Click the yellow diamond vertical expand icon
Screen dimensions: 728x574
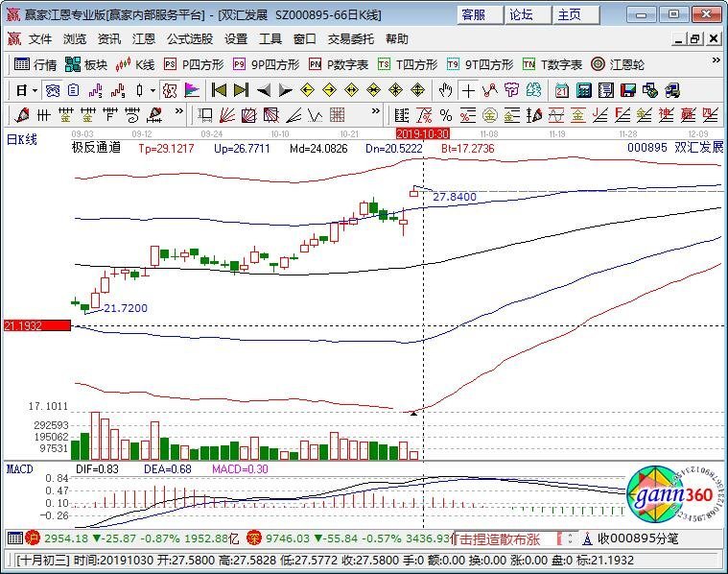pos(418,90)
